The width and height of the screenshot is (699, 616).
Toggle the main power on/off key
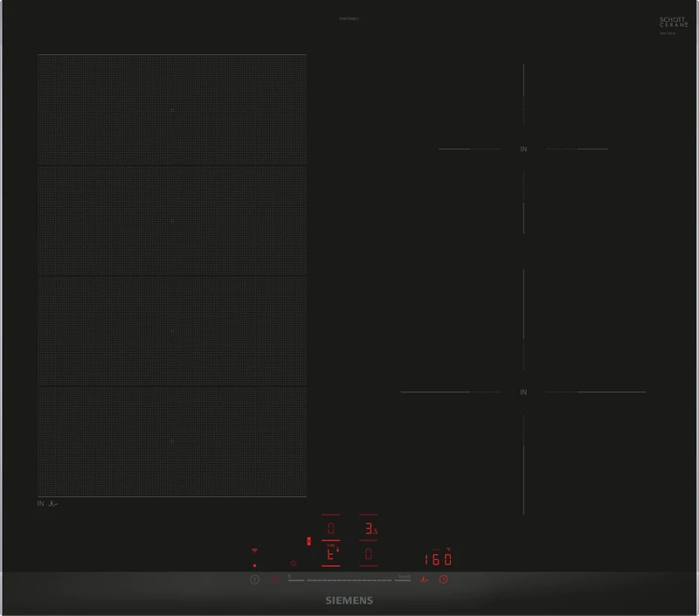click(x=254, y=578)
